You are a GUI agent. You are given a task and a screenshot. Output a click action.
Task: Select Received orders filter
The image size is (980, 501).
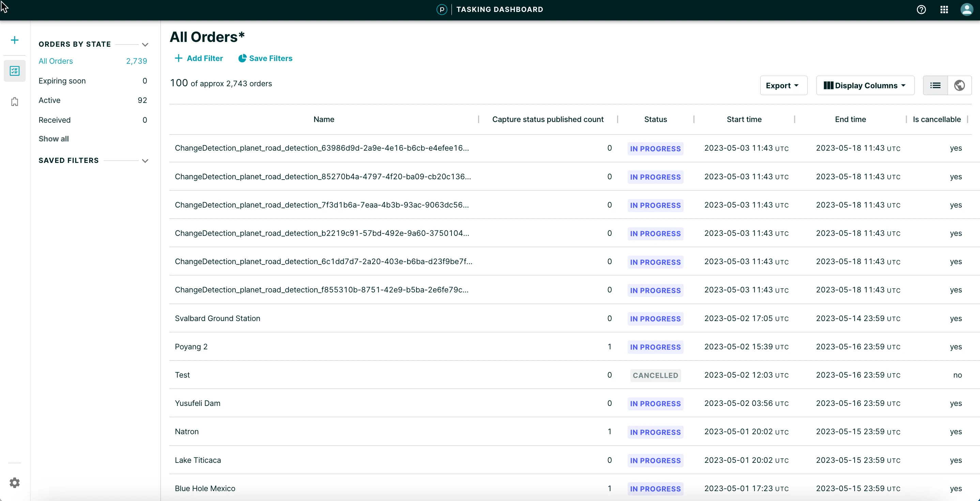coord(93,120)
